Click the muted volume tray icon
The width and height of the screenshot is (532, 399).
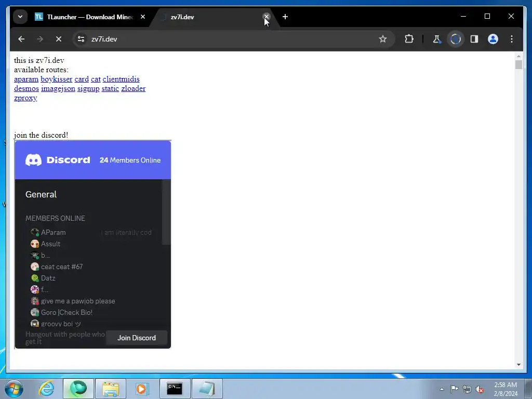tap(480, 390)
